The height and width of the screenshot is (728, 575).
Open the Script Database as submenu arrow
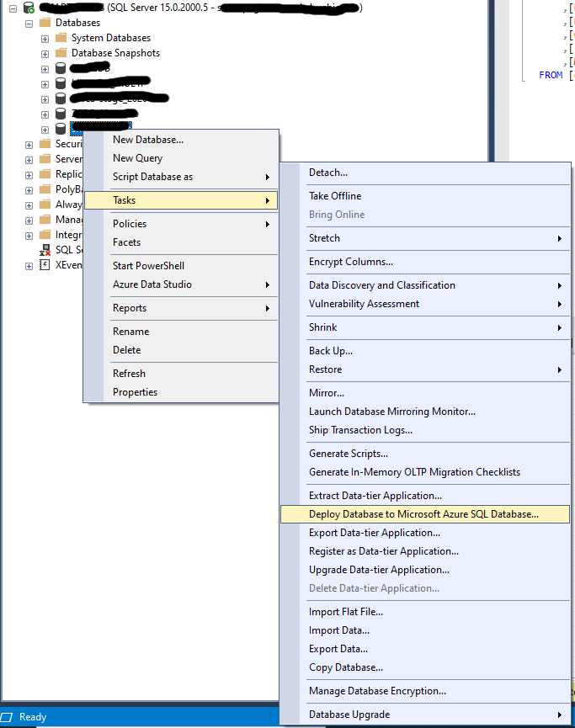coord(268,177)
